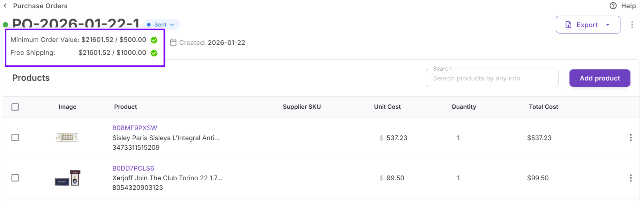This screenshot has width=644, height=201.
Task: Open the Sent status dropdown
Action: coord(161,24)
